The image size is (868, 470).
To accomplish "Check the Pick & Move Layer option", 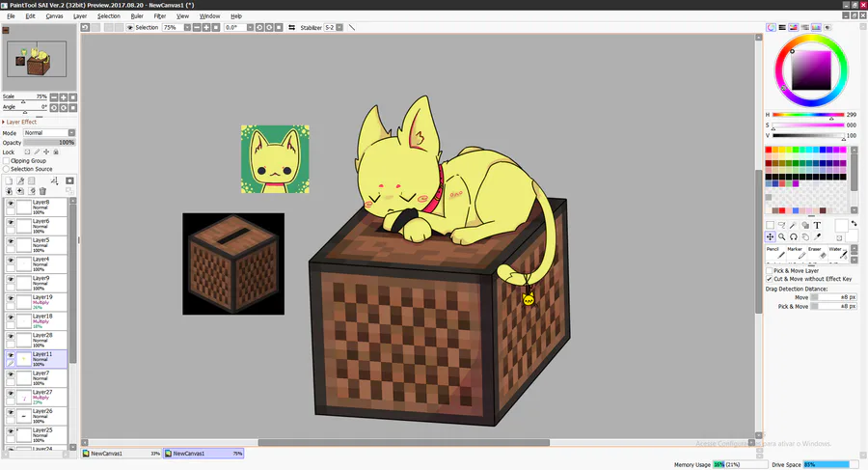I will tap(770, 270).
